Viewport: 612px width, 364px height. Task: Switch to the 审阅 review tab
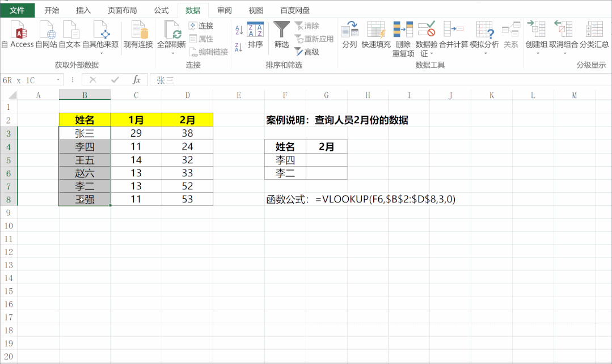(225, 10)
